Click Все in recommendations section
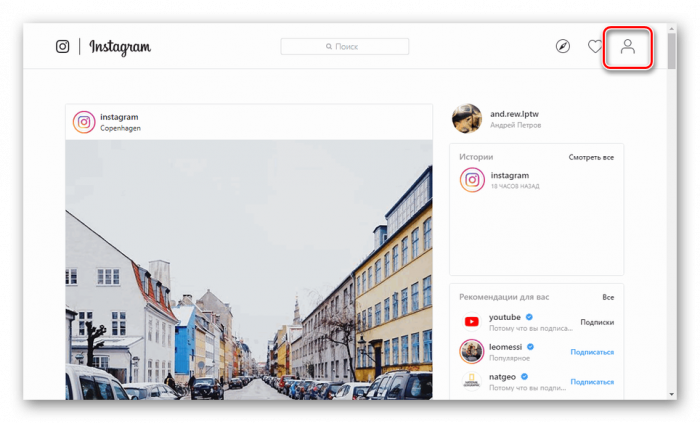 click(x=608, y=297)
